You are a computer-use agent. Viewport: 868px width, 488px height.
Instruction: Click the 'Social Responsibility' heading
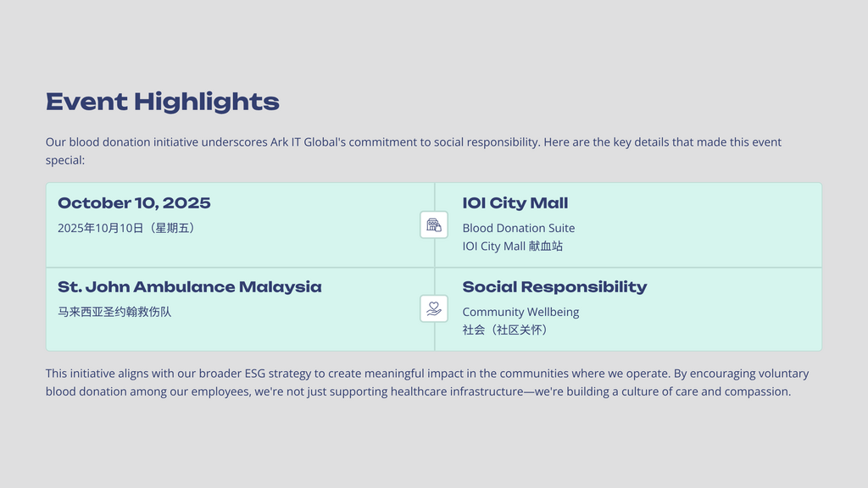554,287
